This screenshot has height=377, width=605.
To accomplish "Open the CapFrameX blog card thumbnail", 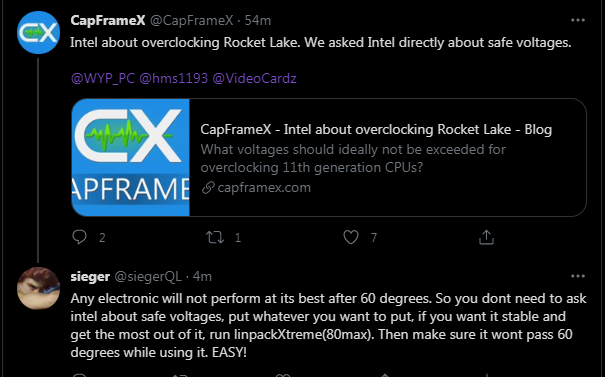I will pos(130,157).
